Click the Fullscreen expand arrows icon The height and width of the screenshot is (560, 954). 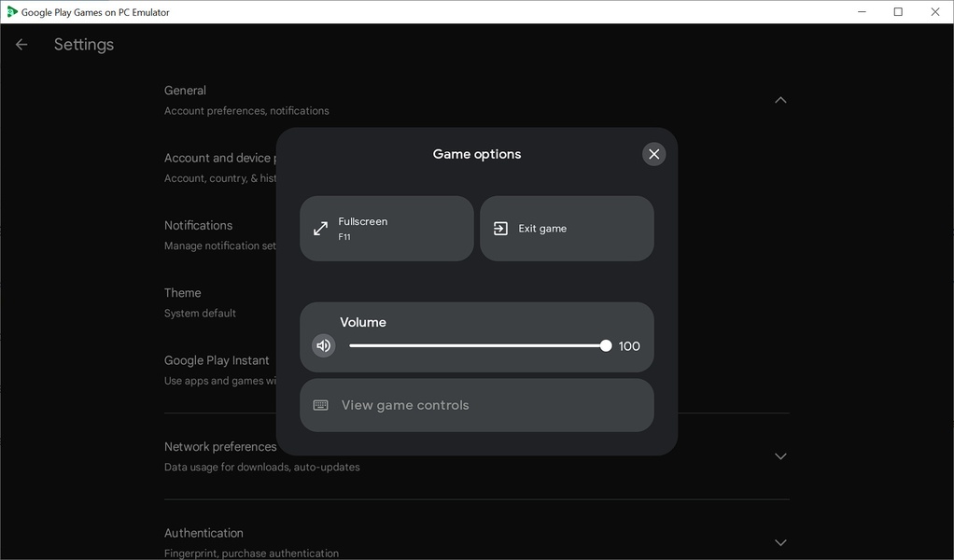[320, 229]
